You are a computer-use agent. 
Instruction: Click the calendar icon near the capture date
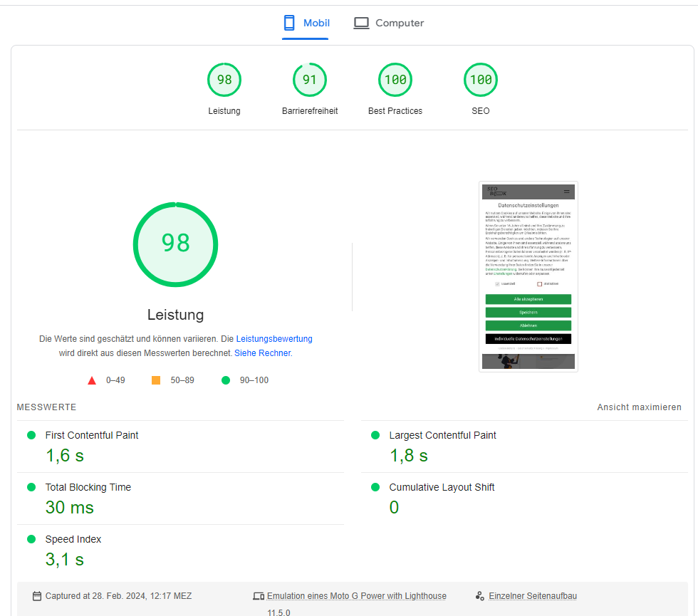tap(36, 596)
